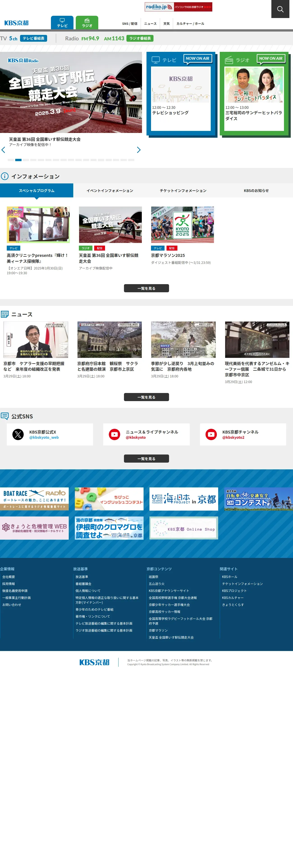
Task: Open the SNS / 配信 menu
Action: pos(129,24)
